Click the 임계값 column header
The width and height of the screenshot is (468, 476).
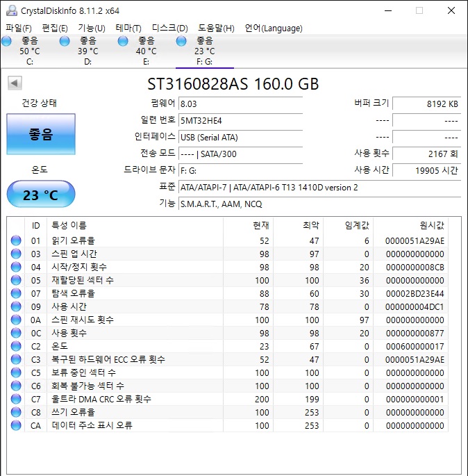pos(349,225)
